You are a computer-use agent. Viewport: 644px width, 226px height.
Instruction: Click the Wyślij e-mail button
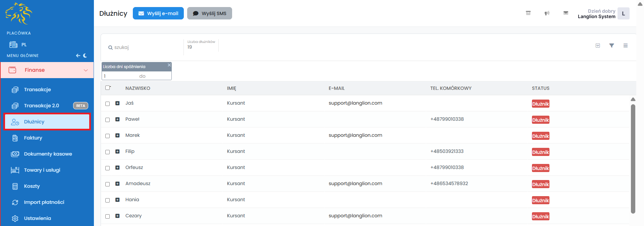pyautogui.click(x=158, y=13)
